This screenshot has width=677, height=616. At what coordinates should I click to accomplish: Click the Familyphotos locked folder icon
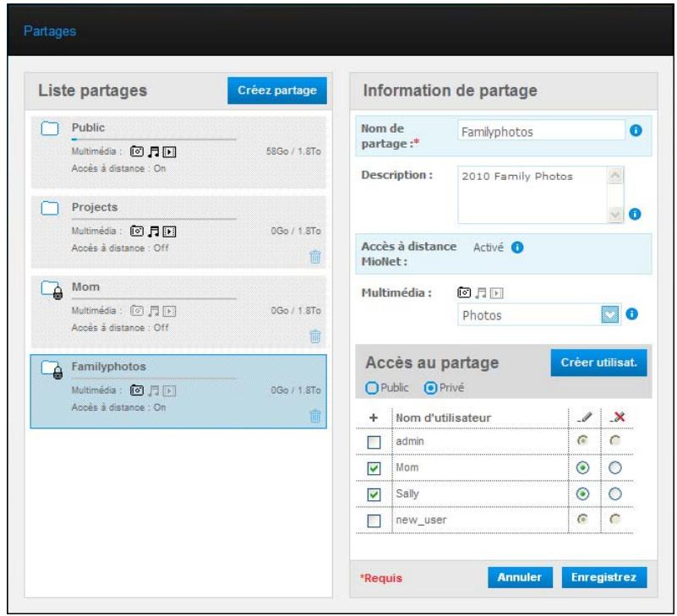tap(52, 369)
